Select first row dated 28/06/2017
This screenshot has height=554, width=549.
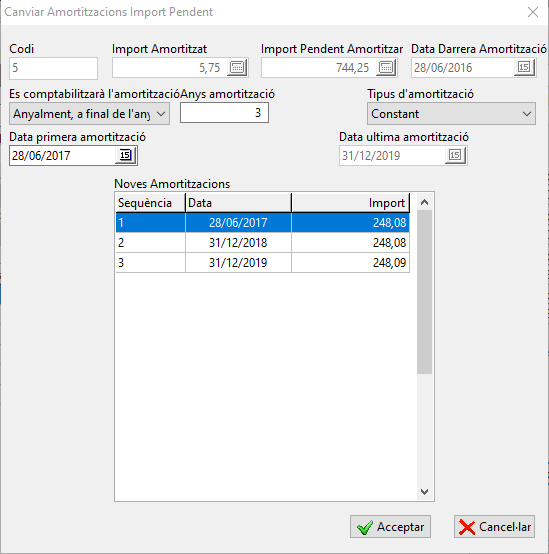(262, 223)
